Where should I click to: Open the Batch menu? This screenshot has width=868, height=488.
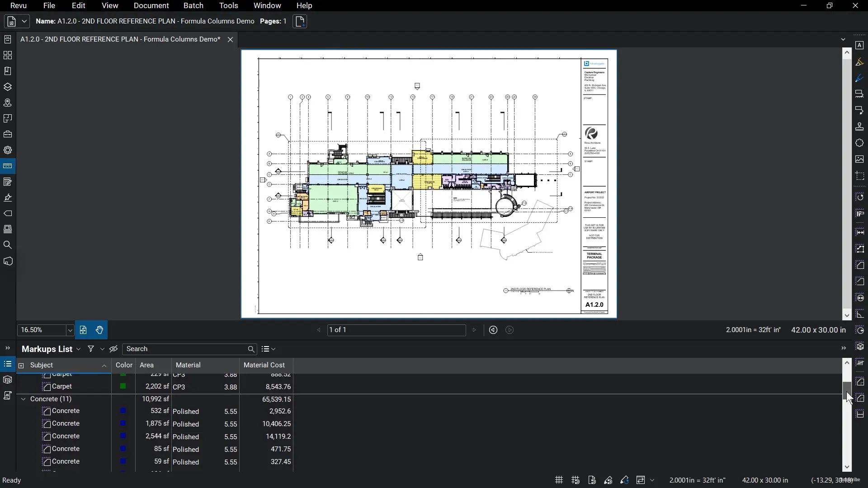(193, 5)
